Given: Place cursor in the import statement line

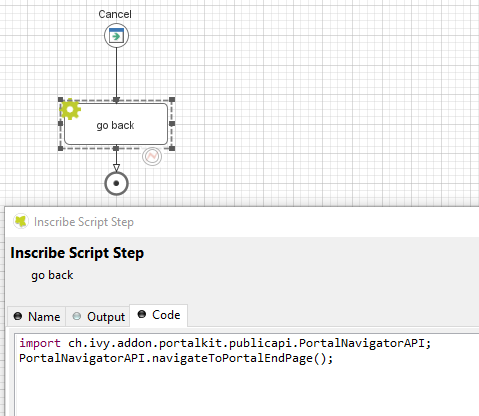Looking at the screenshot, I should [x=225, y=343].
